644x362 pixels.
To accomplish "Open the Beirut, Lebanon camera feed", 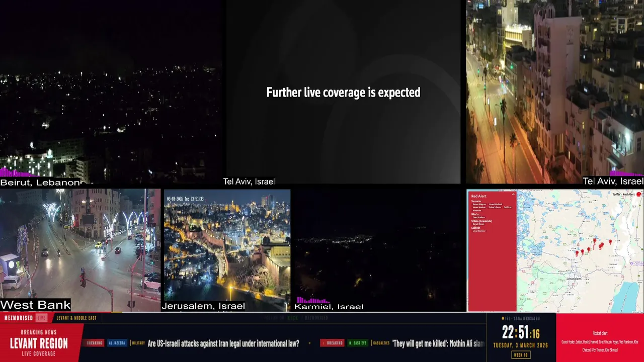I will pos(111,92).
